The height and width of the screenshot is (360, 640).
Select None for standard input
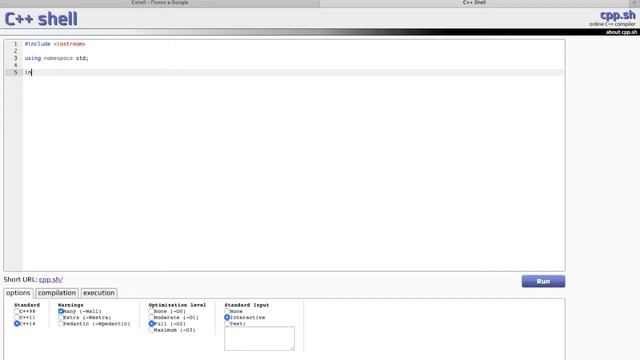click(x=227, y=311)
